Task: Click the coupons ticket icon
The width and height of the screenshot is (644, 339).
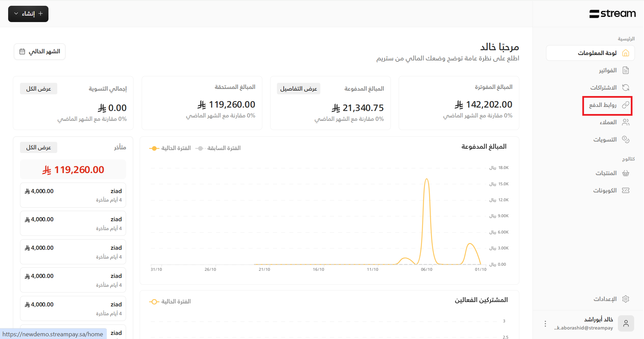Action: point(626,190)
